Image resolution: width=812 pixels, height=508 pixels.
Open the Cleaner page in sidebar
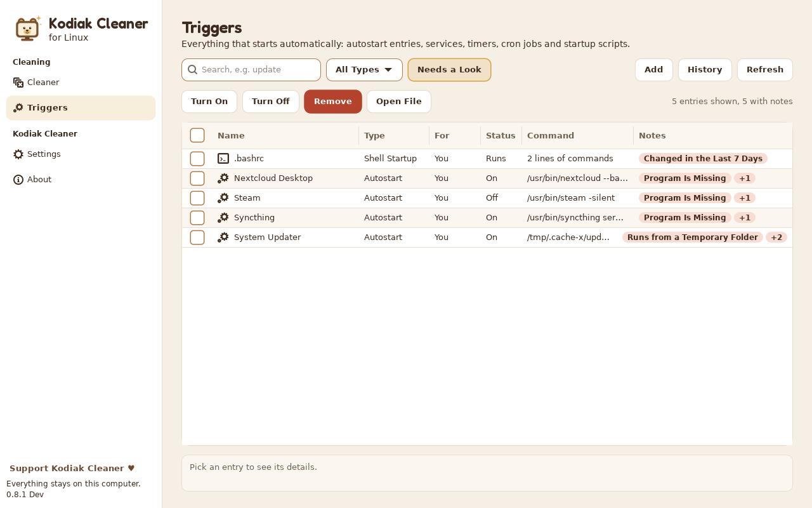tap(81, 83)
